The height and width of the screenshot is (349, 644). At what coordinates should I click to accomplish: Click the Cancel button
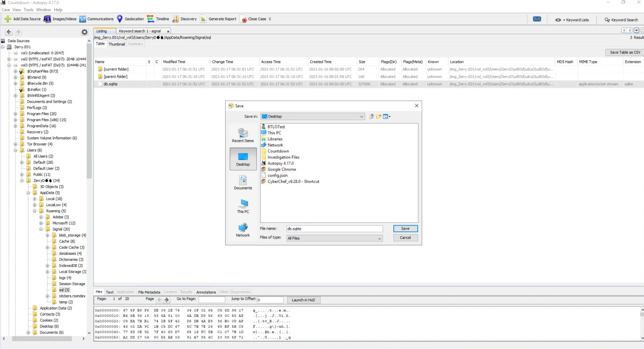(405, 238)
